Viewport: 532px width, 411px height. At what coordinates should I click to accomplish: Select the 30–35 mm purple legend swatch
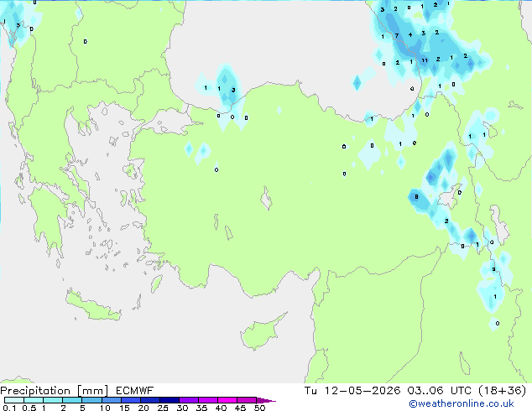coord(189,400)
